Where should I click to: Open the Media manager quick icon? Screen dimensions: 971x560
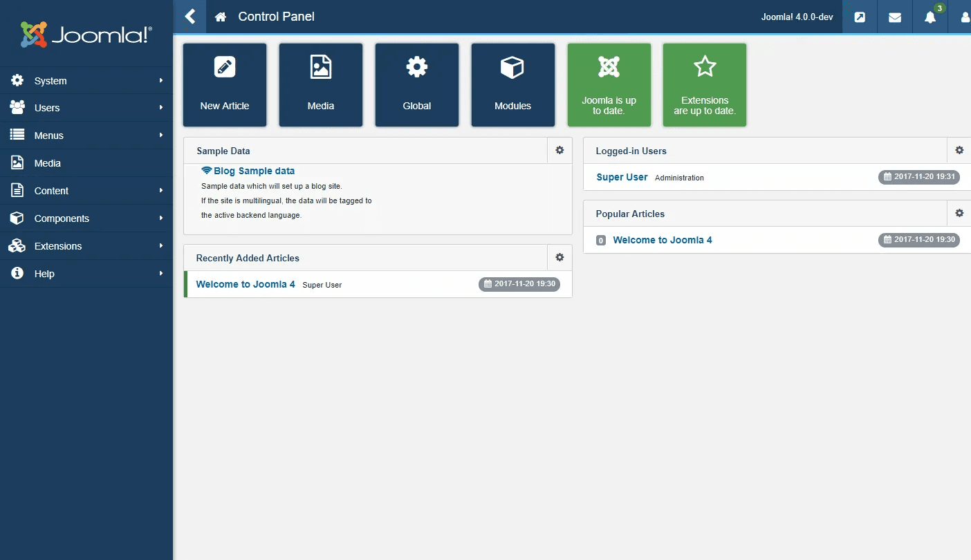320,84
